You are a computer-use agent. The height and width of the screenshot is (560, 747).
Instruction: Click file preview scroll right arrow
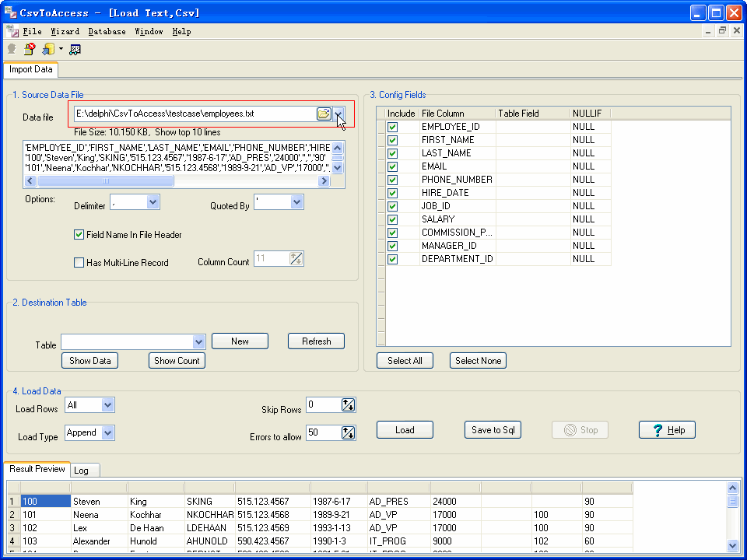[x=324, y=181]
